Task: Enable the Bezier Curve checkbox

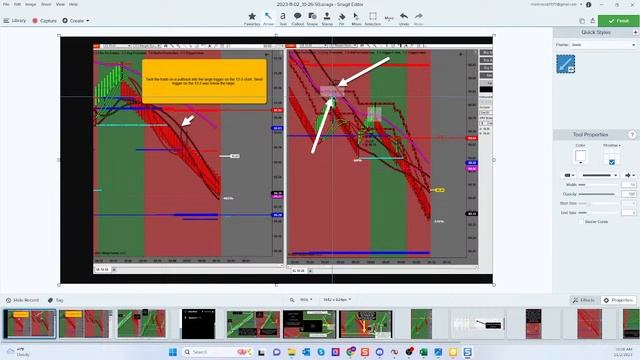Action: click(581, 222)
